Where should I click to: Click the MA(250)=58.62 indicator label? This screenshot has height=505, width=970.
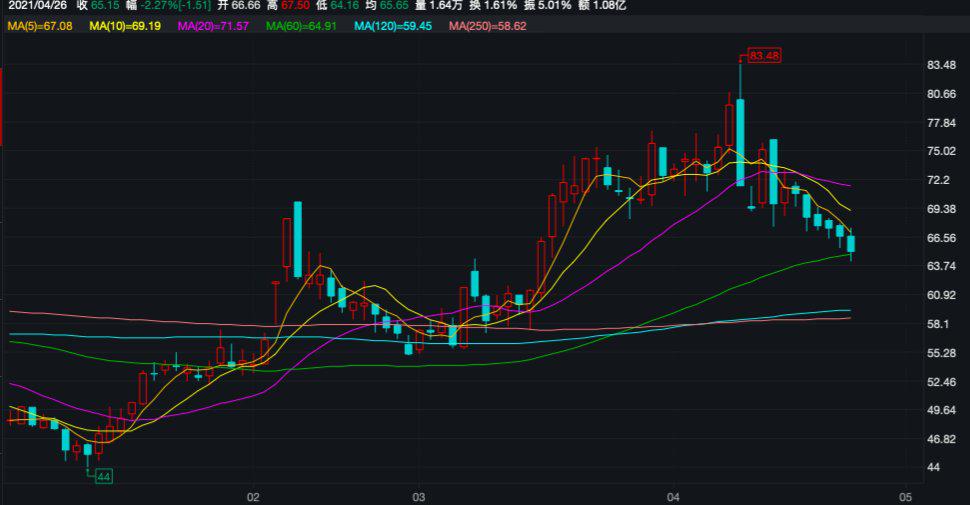(485, 24)
